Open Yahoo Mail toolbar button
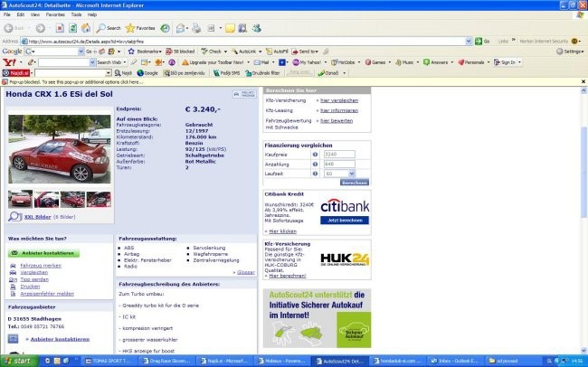Viewport: 588px width, 367px height. pos(261,62)
